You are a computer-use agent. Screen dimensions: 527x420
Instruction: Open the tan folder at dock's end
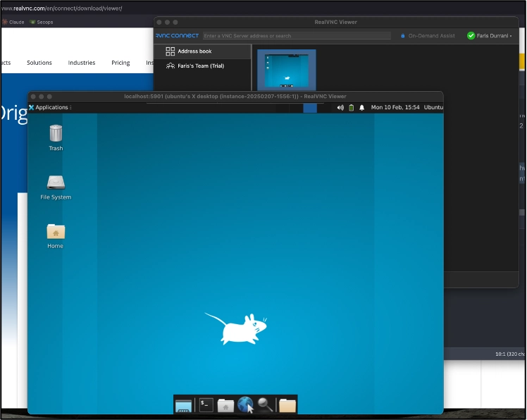point(287,405)
